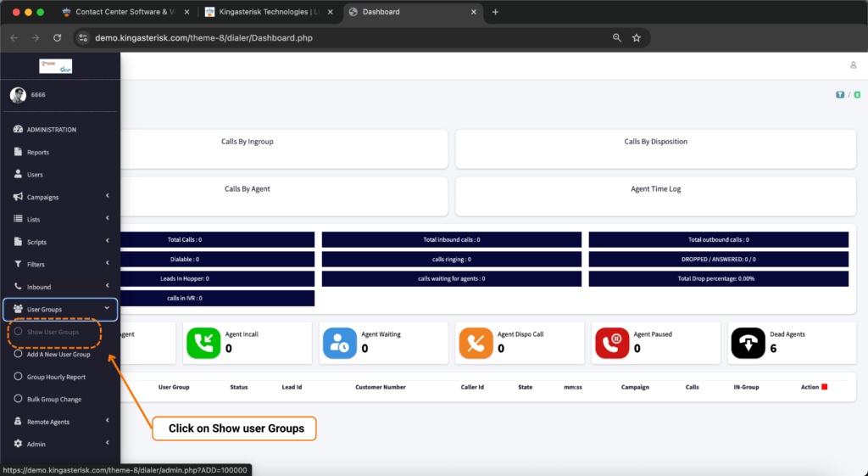Screen dimensions: 868x476
Task: Open the ADMINISTRATION menu item
Action: (52, 130)
